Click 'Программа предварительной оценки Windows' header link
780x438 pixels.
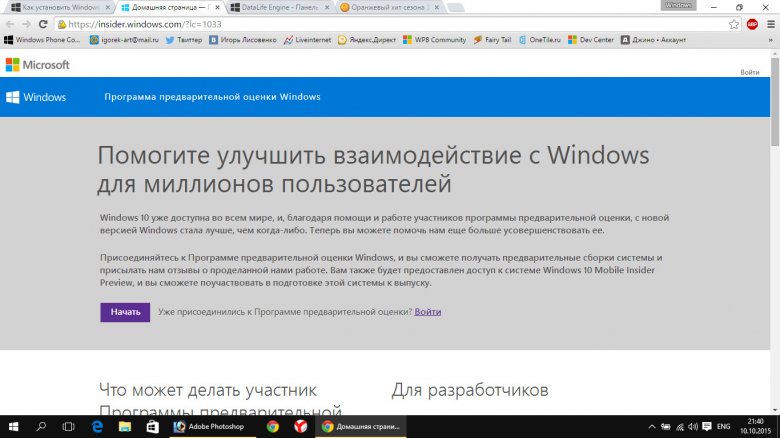click(212, 97)
